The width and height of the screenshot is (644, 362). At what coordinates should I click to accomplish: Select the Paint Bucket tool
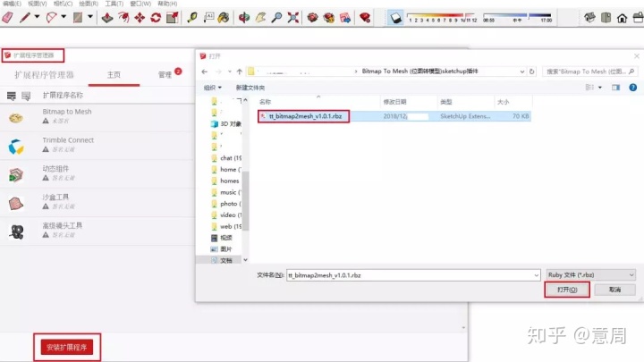tap(224, 17)
